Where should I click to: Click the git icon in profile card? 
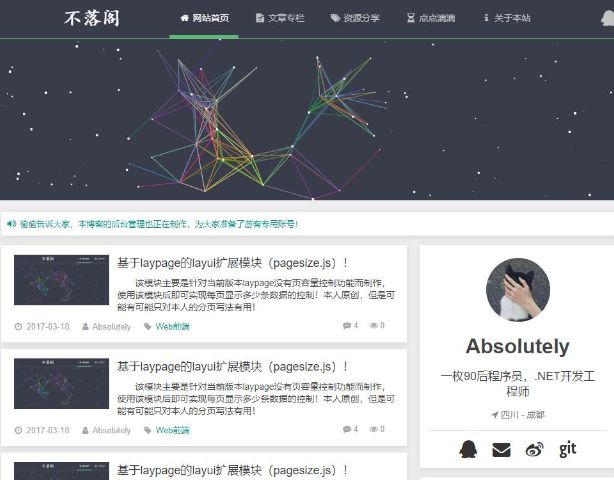click(568, 449)
